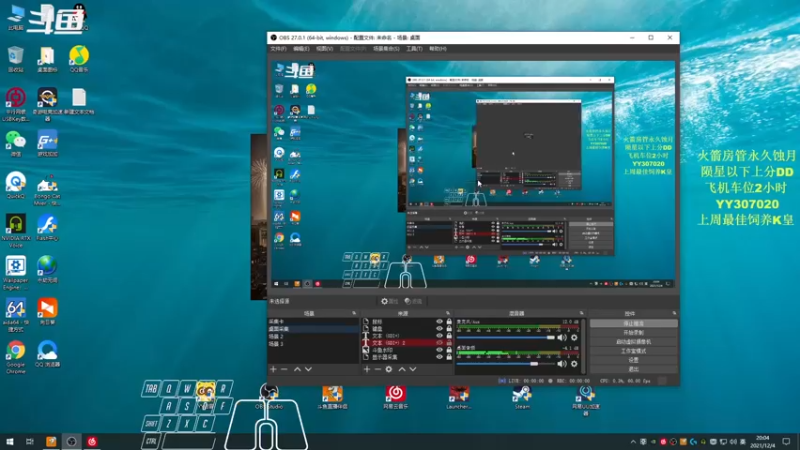
Task: Click the 停止推流 button
Action: tap(634, 323)
